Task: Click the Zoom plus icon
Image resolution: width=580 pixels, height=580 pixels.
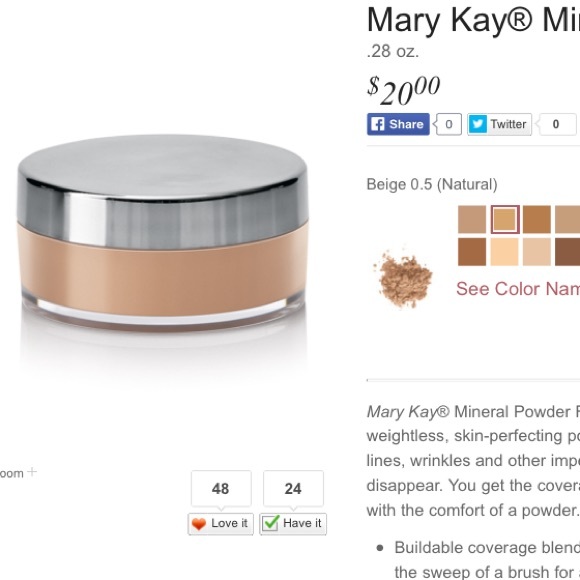Action: (x=33, y=472)
